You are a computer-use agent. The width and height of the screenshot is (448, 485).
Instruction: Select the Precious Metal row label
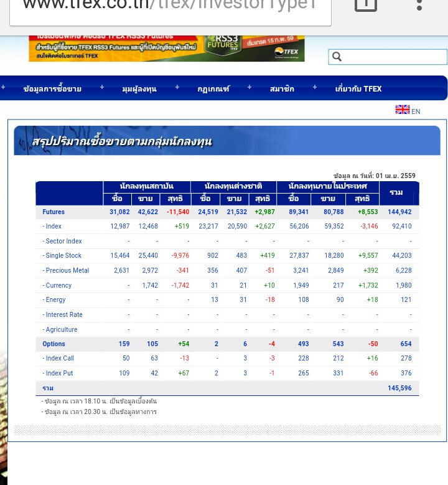click(66, 271)
